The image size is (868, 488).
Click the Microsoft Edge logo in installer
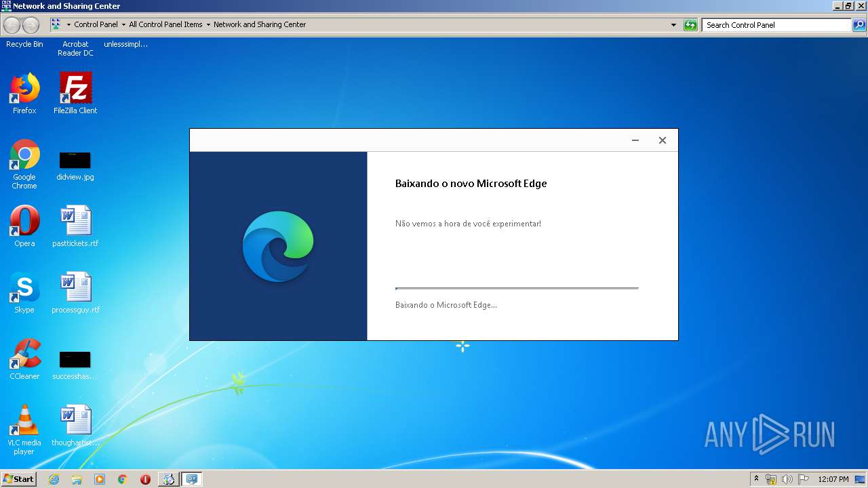pos(278,246)
